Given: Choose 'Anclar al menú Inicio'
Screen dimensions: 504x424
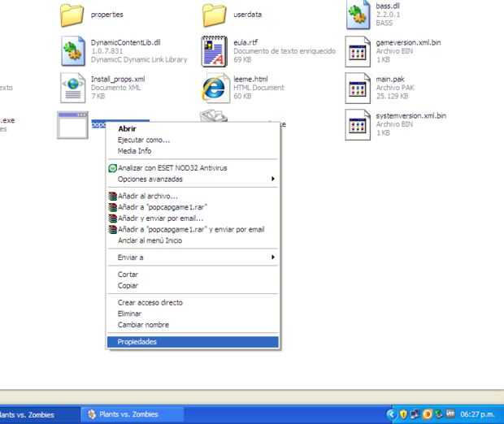Looking at the screenshot, I should click(193, 240).
